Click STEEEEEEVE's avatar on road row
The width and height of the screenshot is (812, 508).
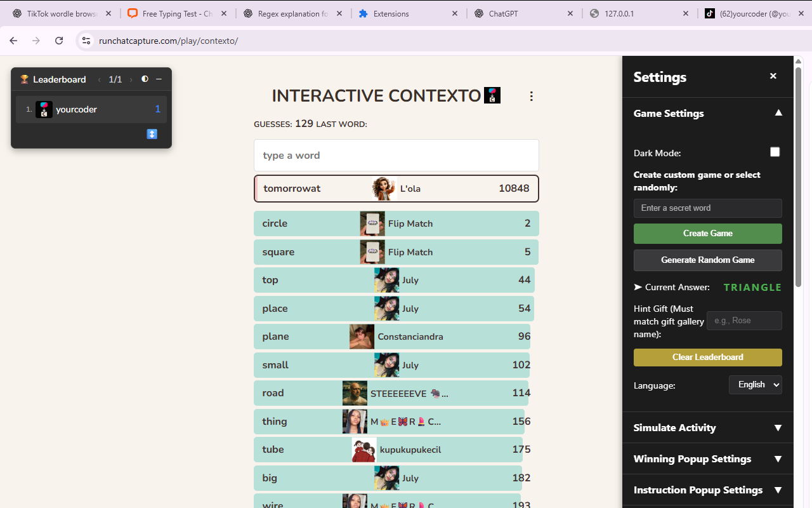point(355,393)
